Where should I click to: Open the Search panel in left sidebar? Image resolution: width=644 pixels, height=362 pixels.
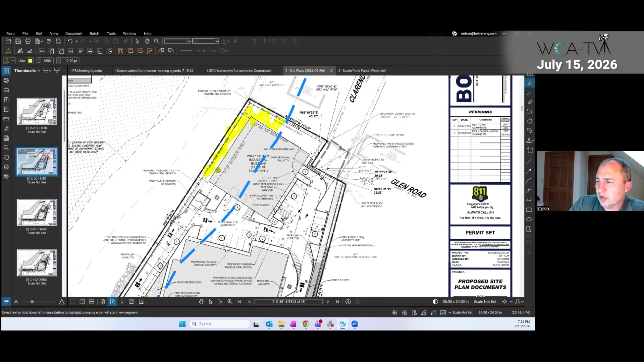[x=6, y=148]
